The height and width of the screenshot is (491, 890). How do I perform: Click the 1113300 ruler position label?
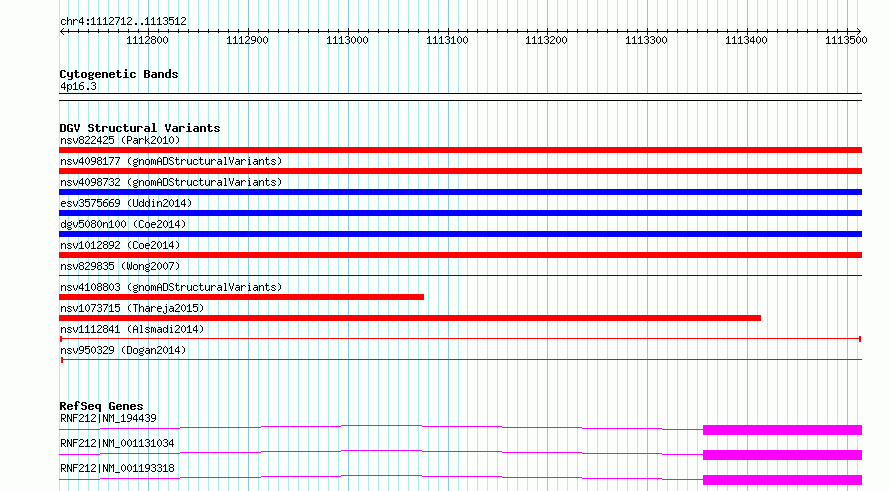(646, 40)
